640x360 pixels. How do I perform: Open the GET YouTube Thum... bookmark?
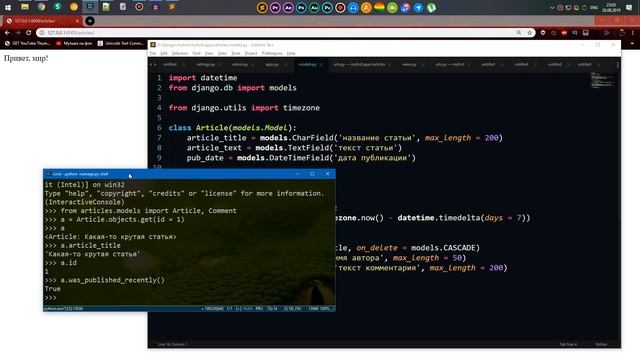[x=27, y=43]
